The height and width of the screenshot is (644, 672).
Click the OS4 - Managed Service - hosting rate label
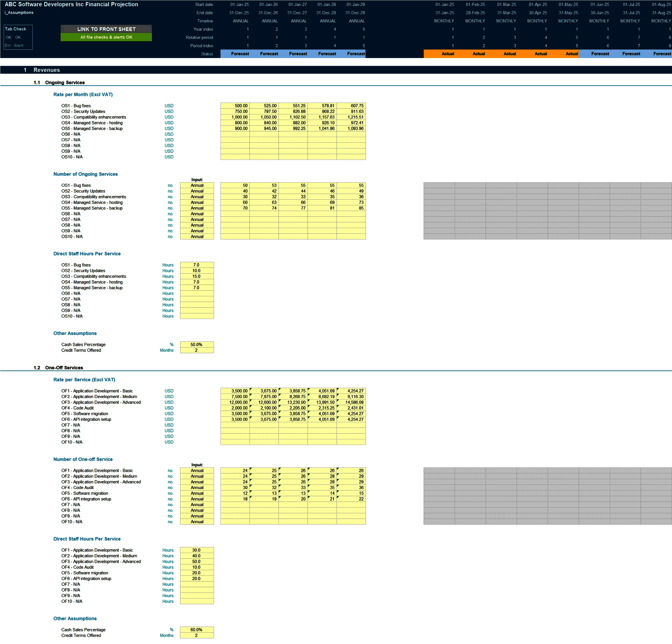click(x=92, y=123)
